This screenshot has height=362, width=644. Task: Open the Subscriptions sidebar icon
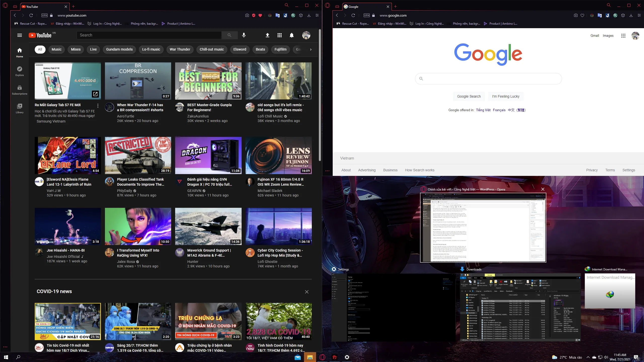tap(20, 90)
